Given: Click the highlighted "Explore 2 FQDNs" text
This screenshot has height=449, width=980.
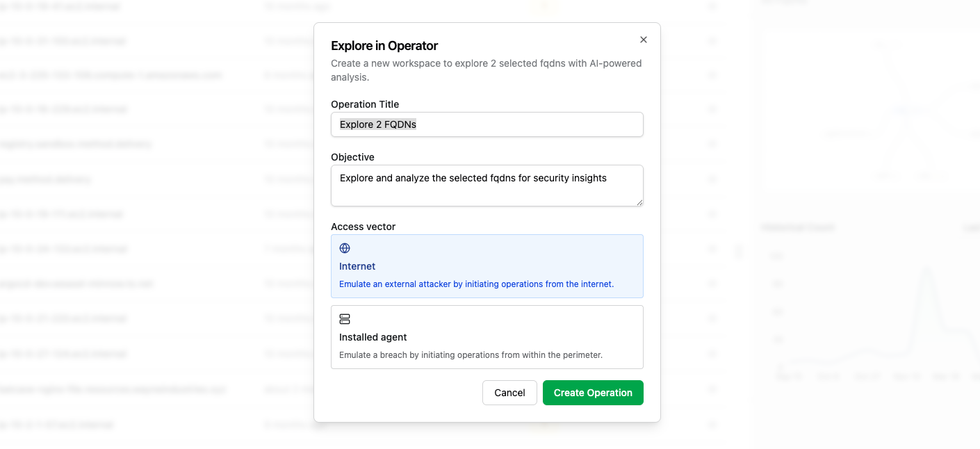Looking at the screenshot, I should pos(378,124).
